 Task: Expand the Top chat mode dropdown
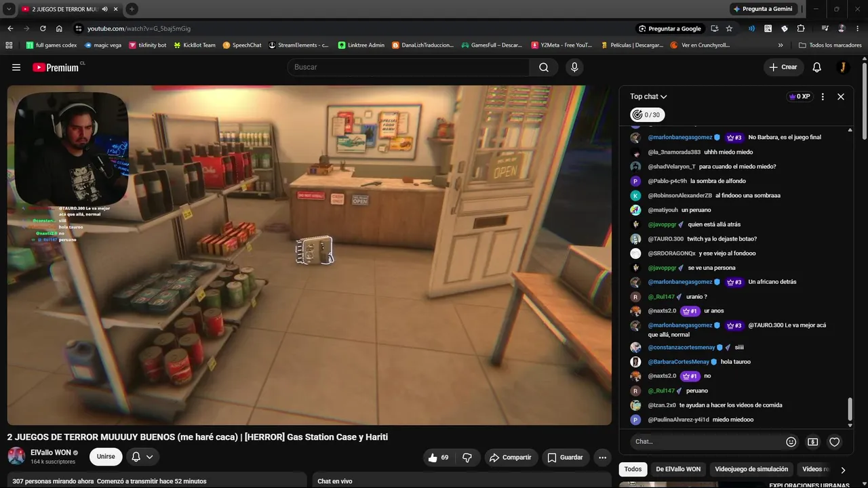648,96
